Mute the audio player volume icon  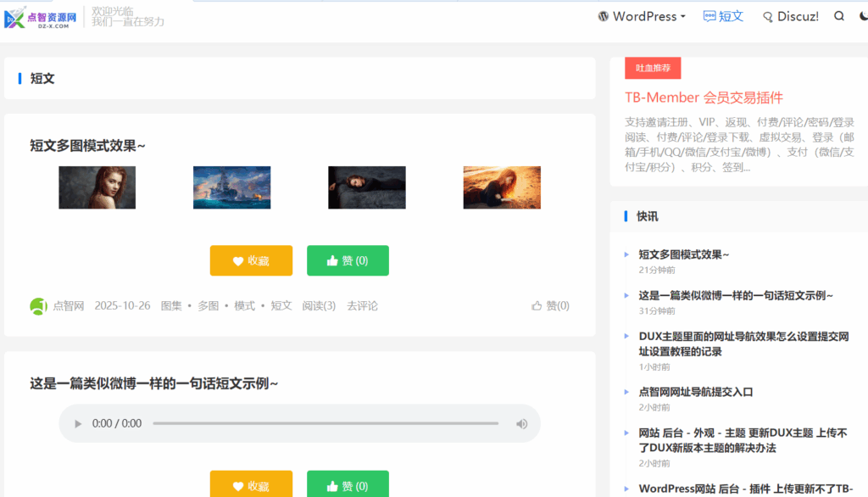pyautogui.click(x=522, y=423)
